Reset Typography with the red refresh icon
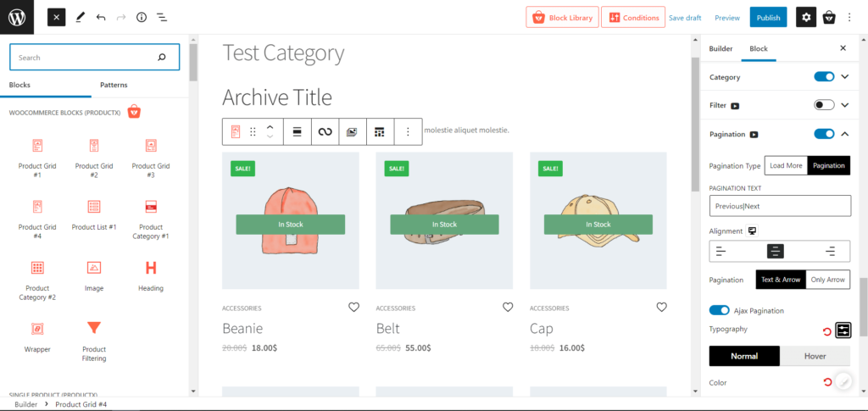The width and height of the screenshot is (868, 411). 827,331
